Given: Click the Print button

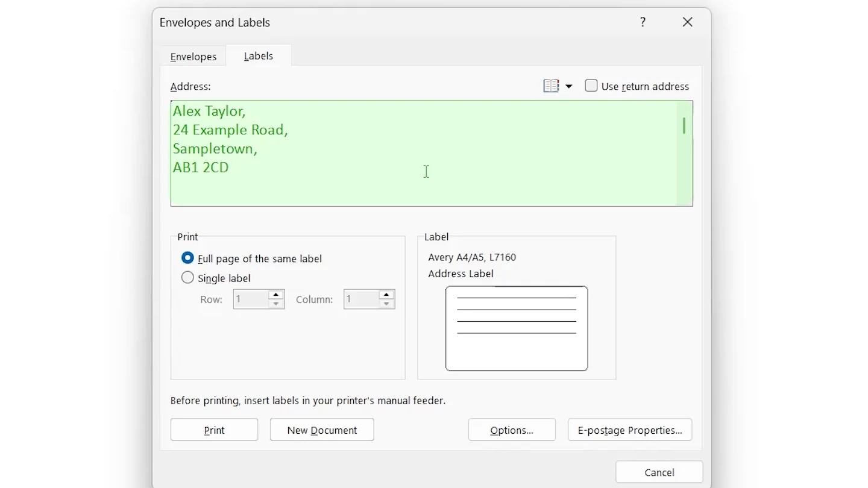Looking at the screenshot, I should click(x=214, y=430).
